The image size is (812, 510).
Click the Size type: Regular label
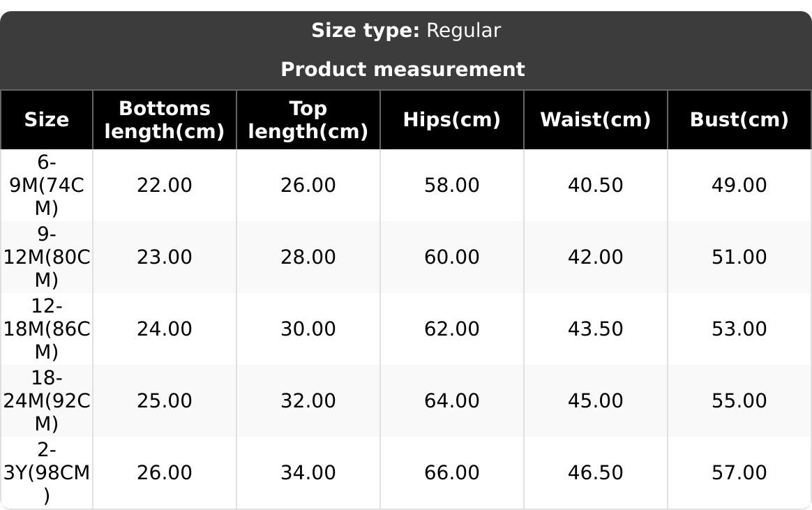[x=406, y=31]
